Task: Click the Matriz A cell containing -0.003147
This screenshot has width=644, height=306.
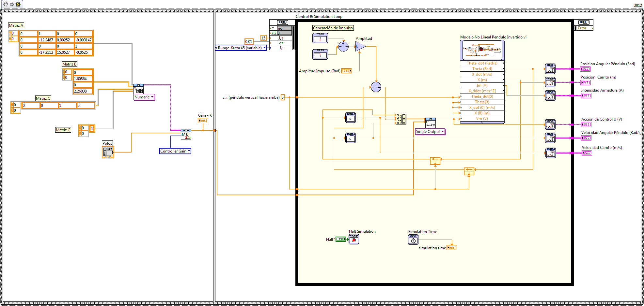Action: [84, 40]
